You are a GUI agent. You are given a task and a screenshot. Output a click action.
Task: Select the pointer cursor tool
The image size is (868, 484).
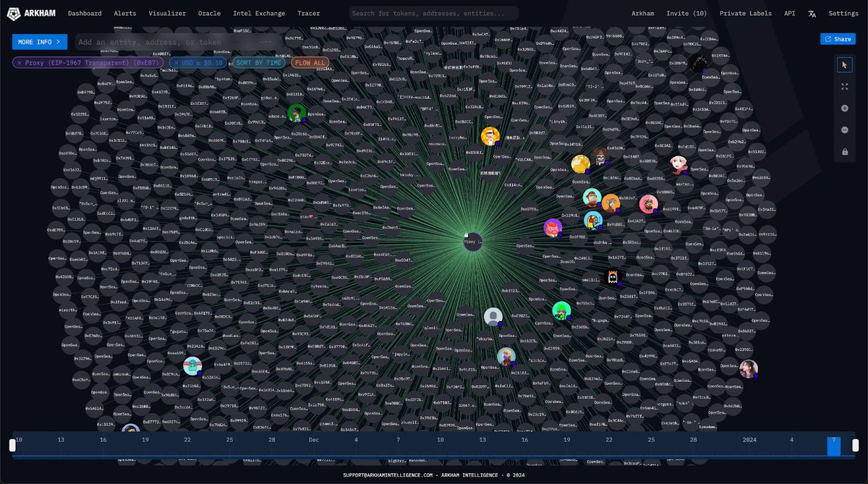tap(844, 65)
